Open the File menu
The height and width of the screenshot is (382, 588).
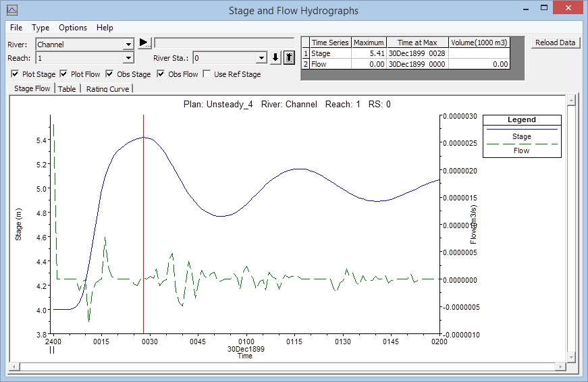pos(16,28)
